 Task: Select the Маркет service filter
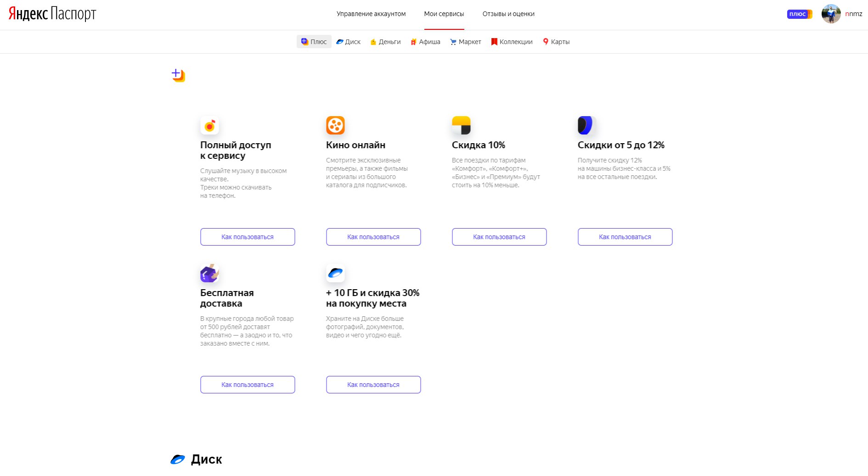(466, 42)
